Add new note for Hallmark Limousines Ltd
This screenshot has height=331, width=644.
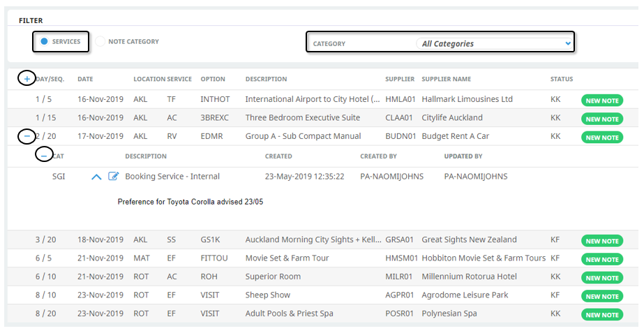click(601, 101)
